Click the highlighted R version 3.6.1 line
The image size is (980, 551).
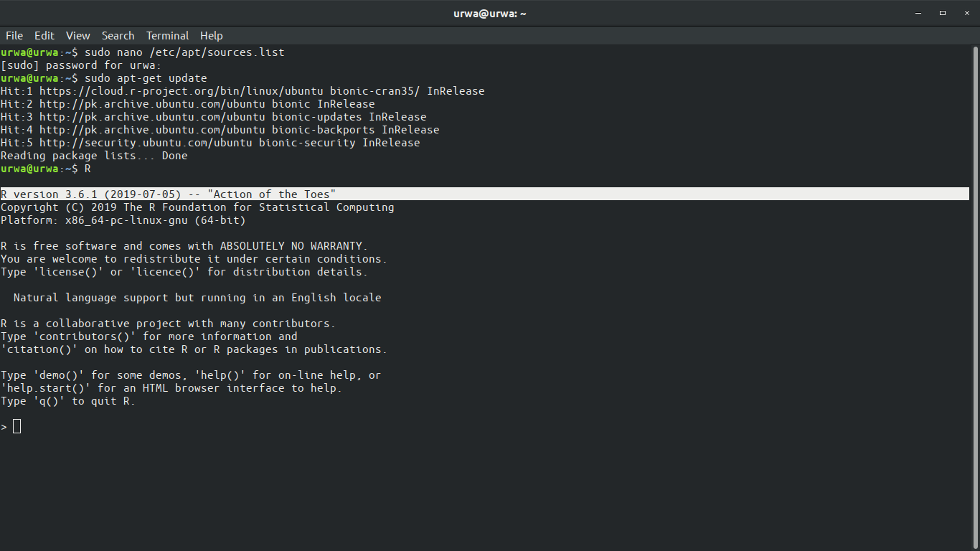tap(485, 194)
